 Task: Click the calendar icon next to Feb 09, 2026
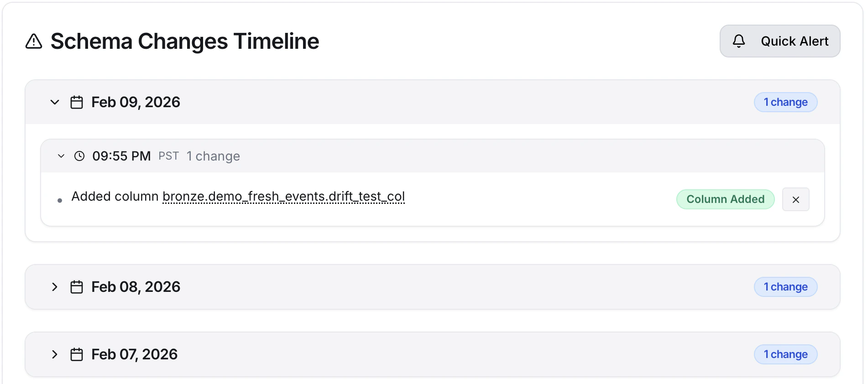coord(77,102)
